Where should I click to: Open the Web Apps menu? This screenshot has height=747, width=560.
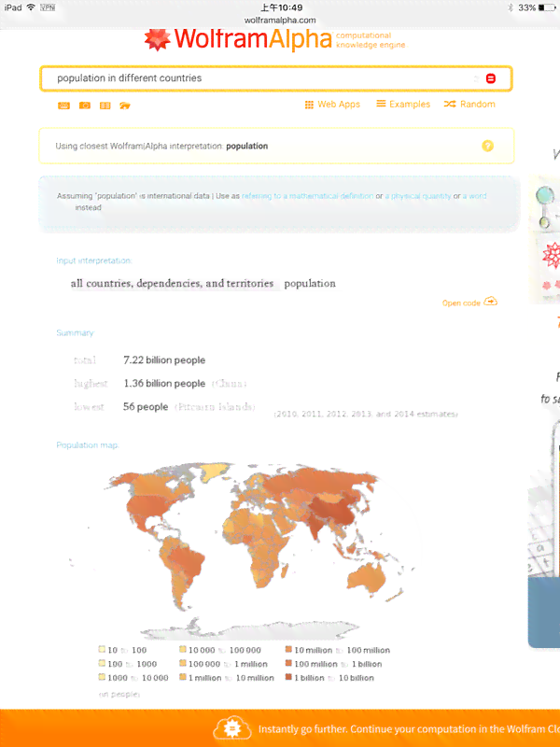332,105
